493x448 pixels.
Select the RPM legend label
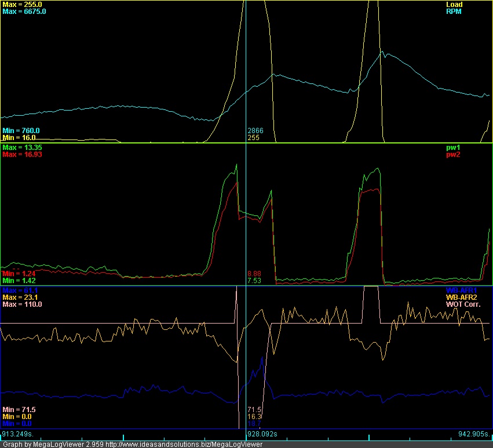454,12
